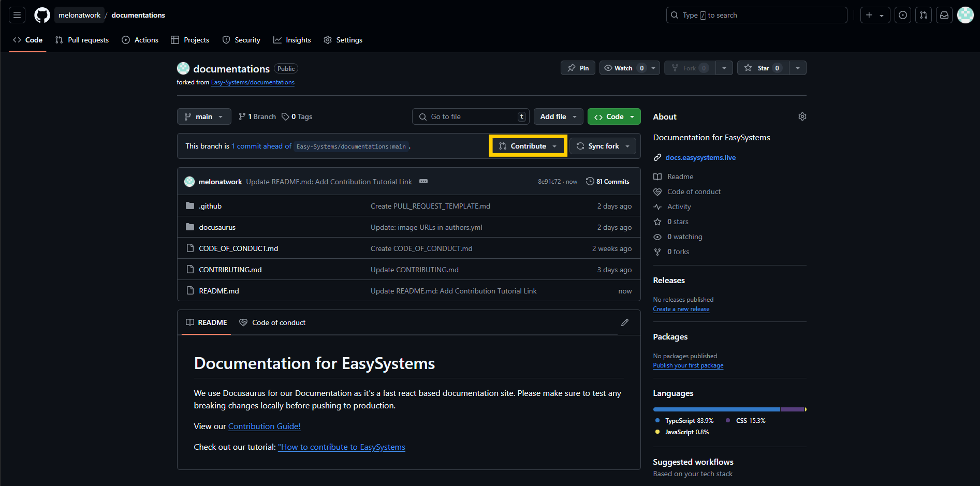980x486 pixels.
Task: Click the green Code button
Action: (x=614, y=116)
